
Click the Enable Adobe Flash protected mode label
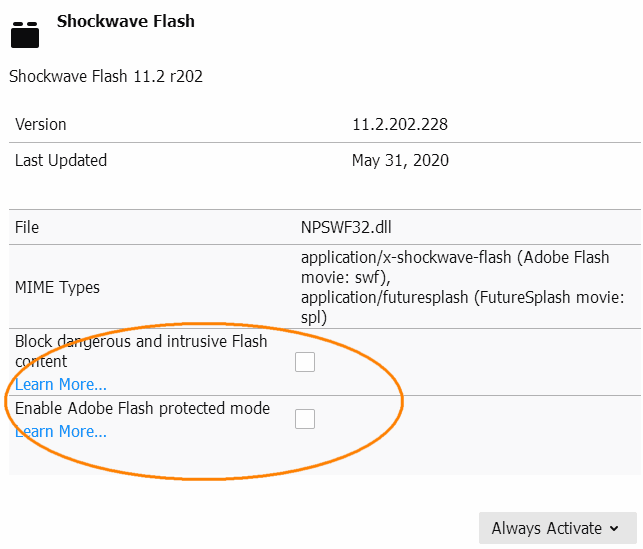tap(142, 408)
